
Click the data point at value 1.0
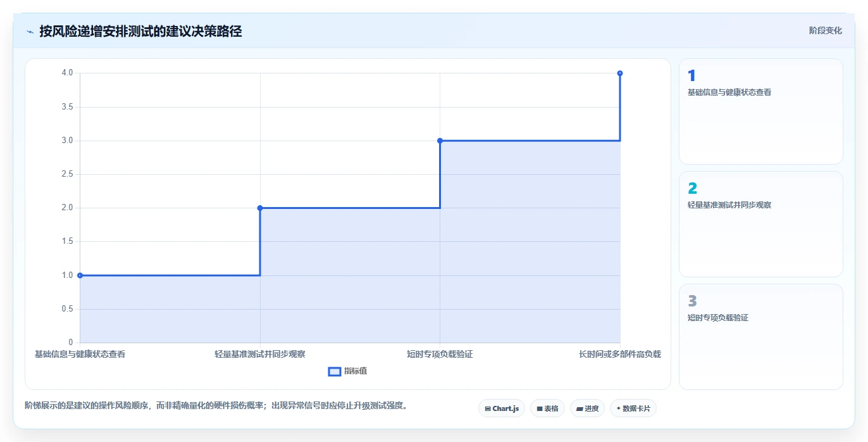point(80,275)
